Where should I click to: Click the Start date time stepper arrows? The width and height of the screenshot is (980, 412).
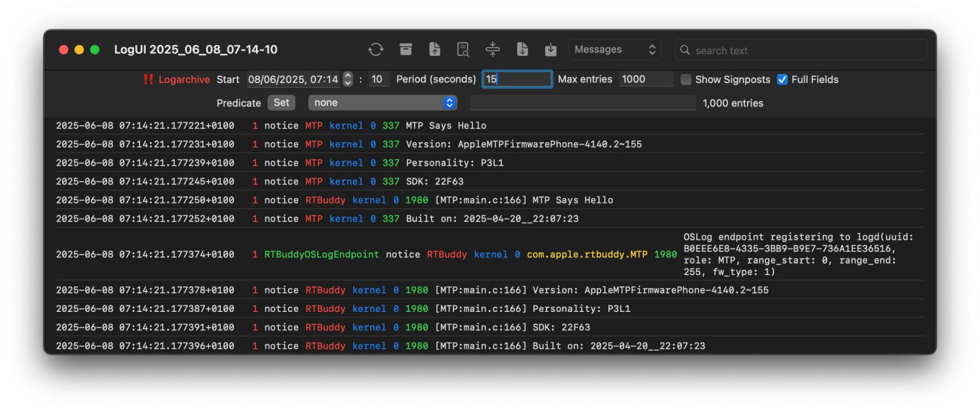(x=348, y=80)
